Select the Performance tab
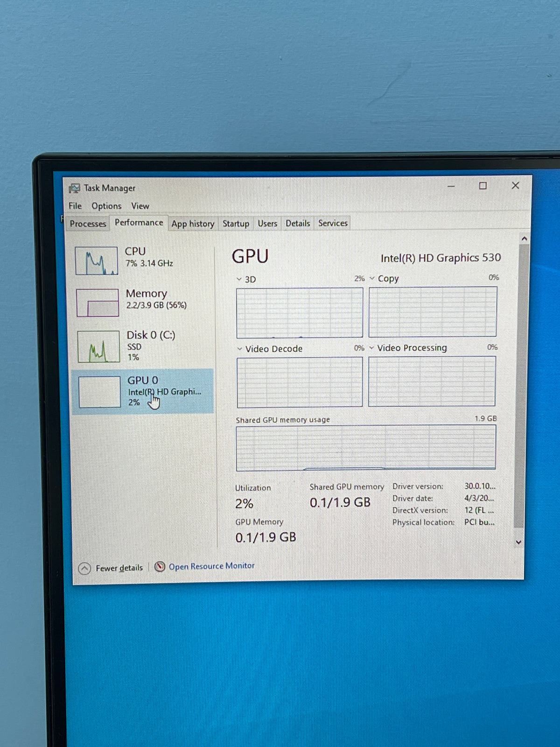560x747 pixels. (x=139, y=223)
